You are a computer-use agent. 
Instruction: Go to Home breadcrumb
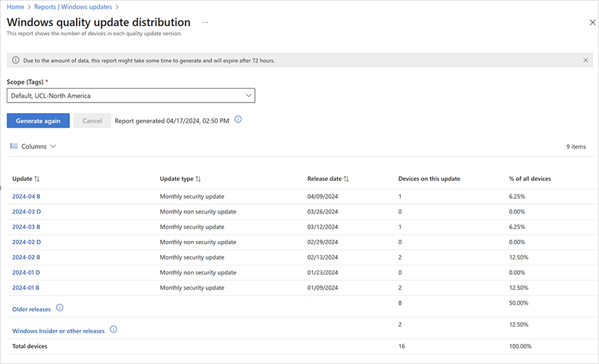pos(15,7)
